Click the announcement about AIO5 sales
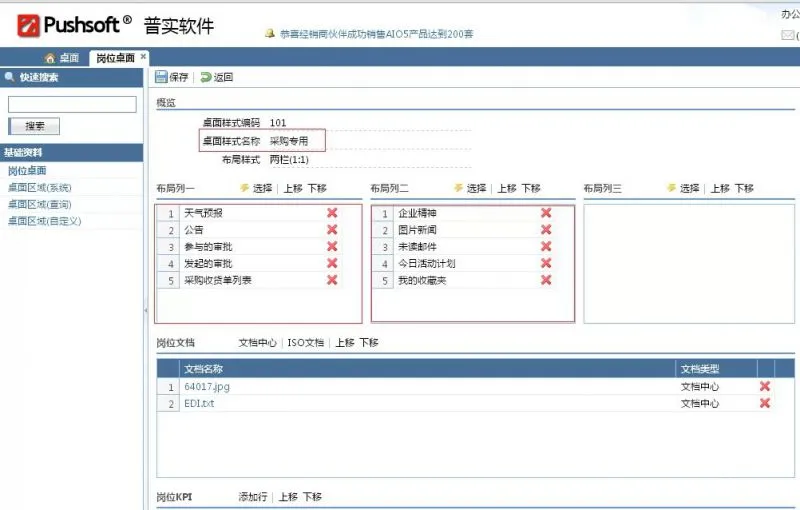Screen dimensions: 800x510 click(x=377, y=34)
